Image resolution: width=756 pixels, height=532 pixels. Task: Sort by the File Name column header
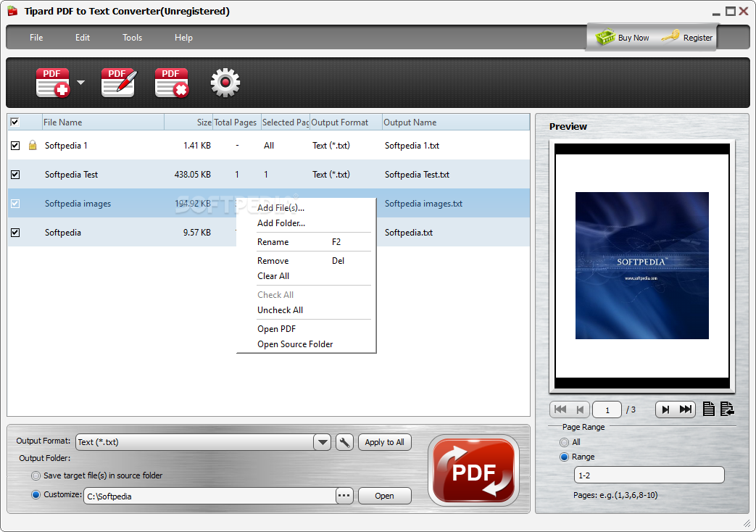pos(103,122)
